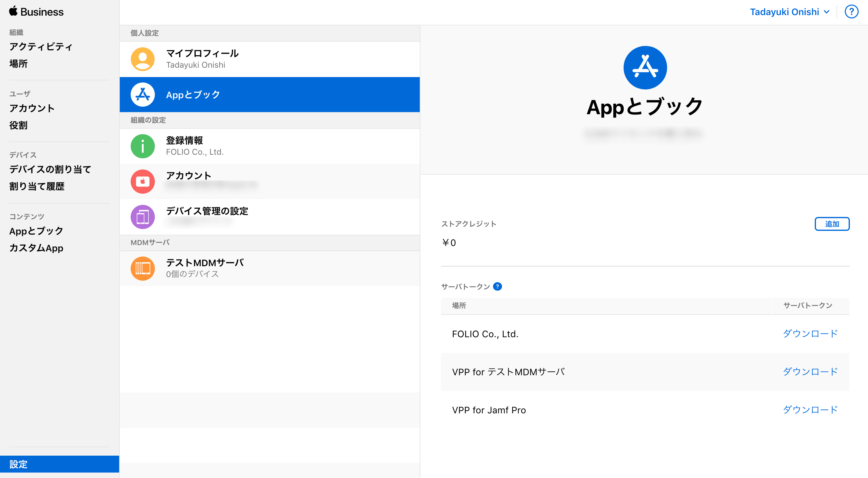This screenshot has width=868, height=478.
Task: Click the App Store icon in selected row
Action: point(142,95)
